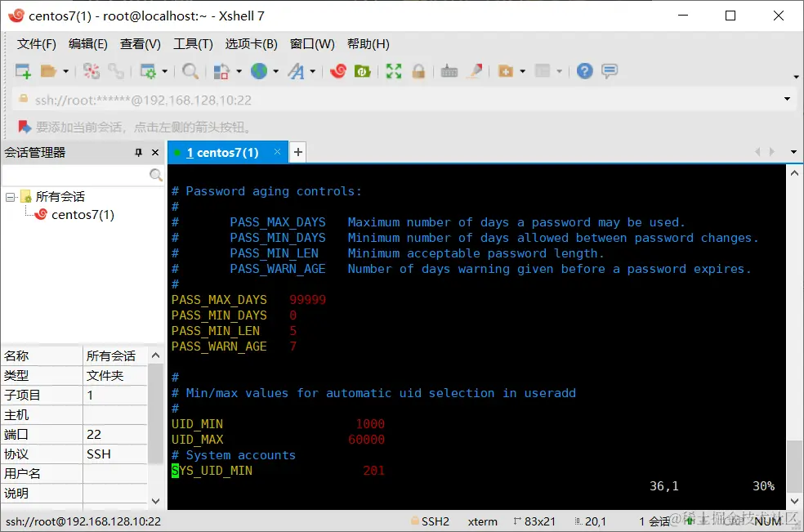Click the highlighter pen icon

tap(475, 71)
